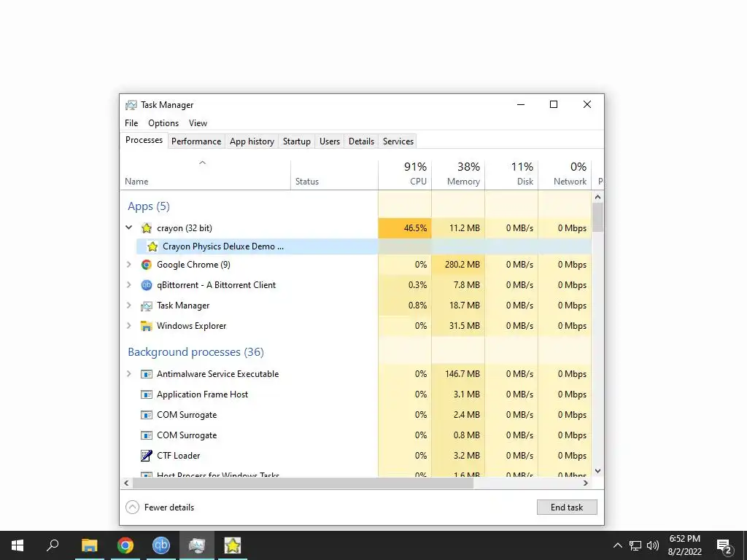Click the CTF Loader pen icon
This screenshot has width=747, height=560.
click(x=146, y=456)
